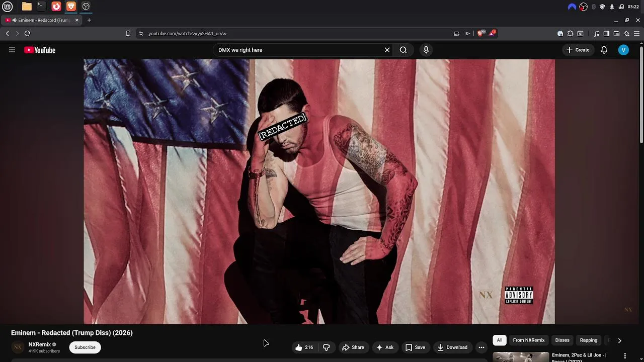Open Leo AI sparkle icon
644x362 pixels.
626,34
